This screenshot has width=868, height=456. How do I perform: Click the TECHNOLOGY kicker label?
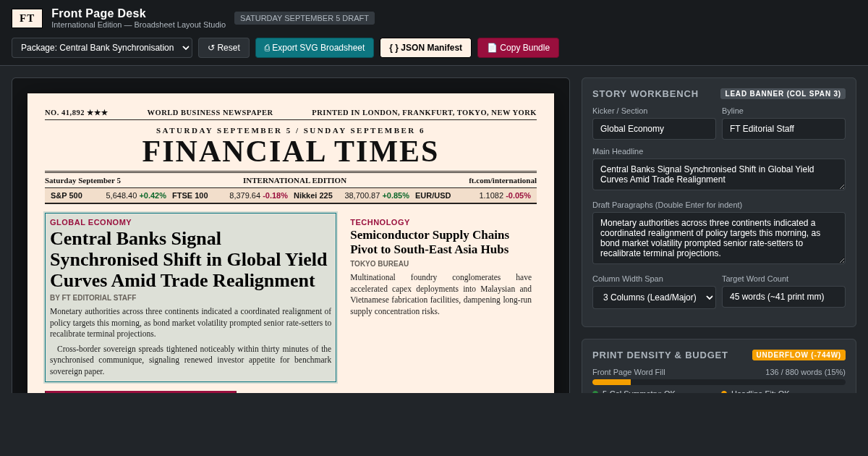click(x=380, y=222)
